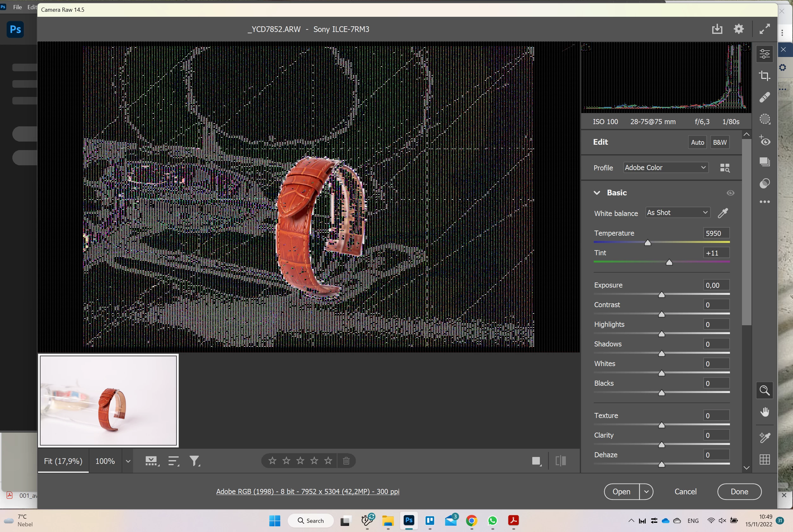The image size is (793, 532).
Task: Open the White balance As Shot dropdown
Action: [677, 213]
